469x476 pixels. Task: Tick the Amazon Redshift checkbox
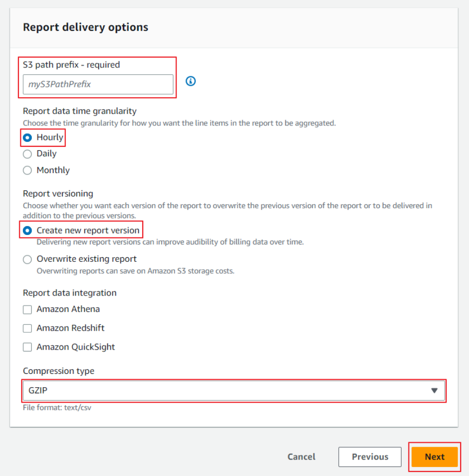pyautogui.click(x=28, y=328)
